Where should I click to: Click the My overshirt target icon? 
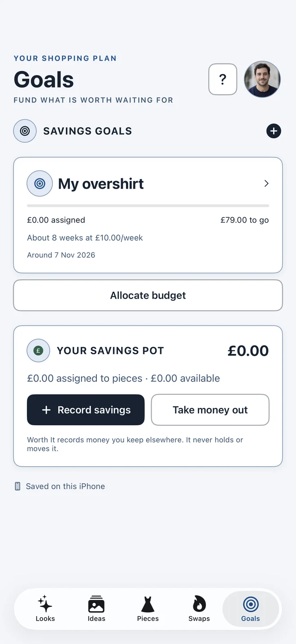[x=40, y=184]
